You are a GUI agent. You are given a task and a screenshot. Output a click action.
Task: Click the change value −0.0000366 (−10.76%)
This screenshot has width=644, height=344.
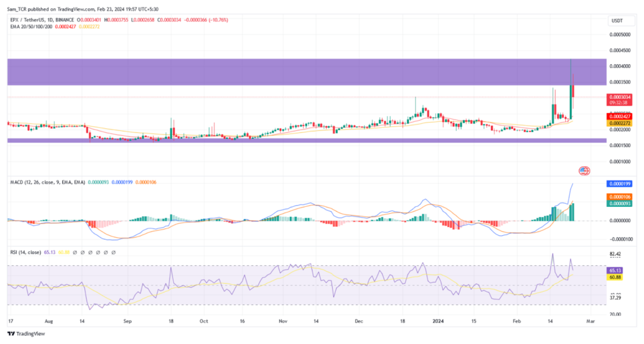[206, 19]
